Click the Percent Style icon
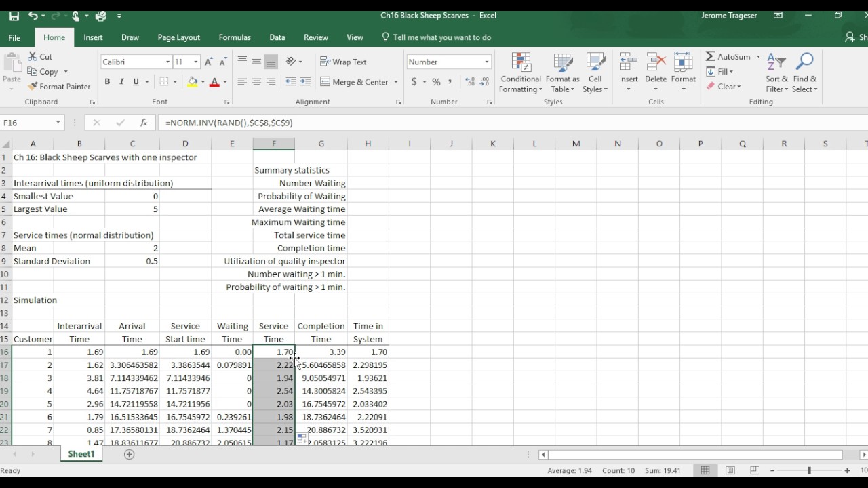 436,82
